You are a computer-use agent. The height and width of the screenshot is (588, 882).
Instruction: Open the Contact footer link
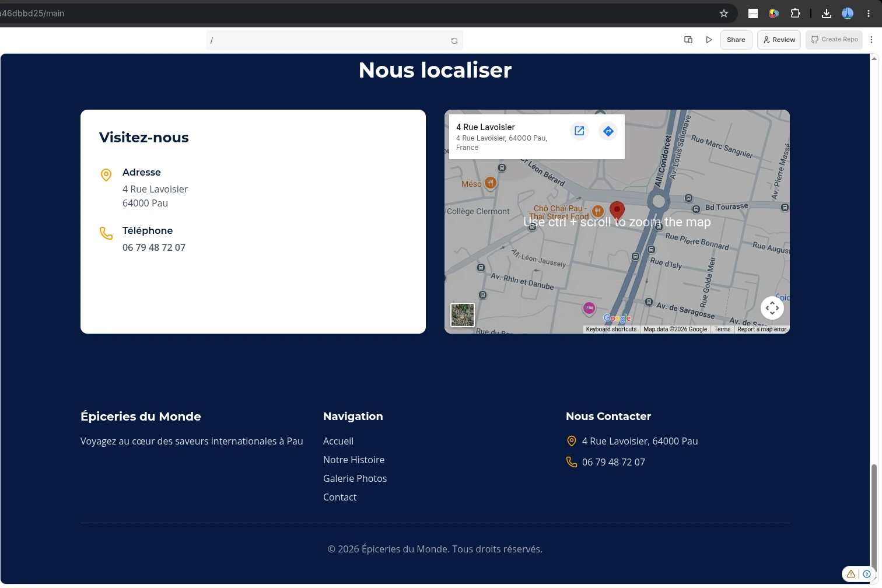point(339,497)
